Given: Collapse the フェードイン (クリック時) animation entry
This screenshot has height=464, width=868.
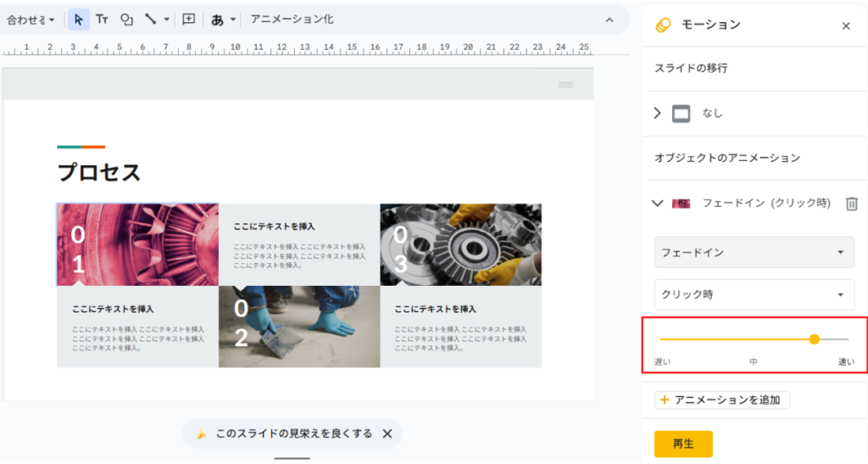Looking at the screenshot, I should point(657,204).
